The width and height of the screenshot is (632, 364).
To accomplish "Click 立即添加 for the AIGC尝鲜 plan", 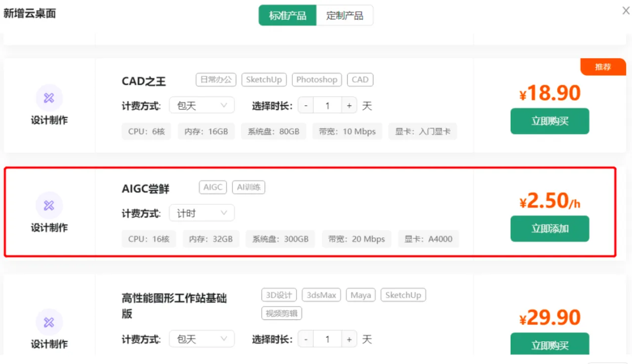I will 550,228.
